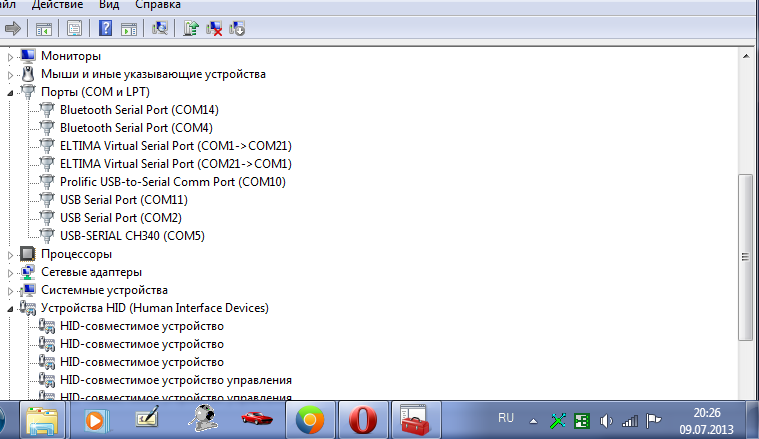Show hidden tray icons arrow
Screen dimensions: 759x439
click(x=533, y=421)
